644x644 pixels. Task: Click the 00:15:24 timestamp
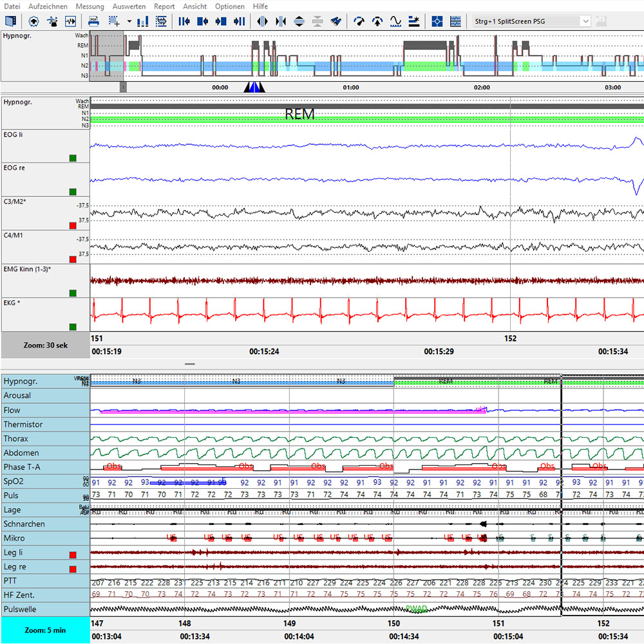point(264,352)
